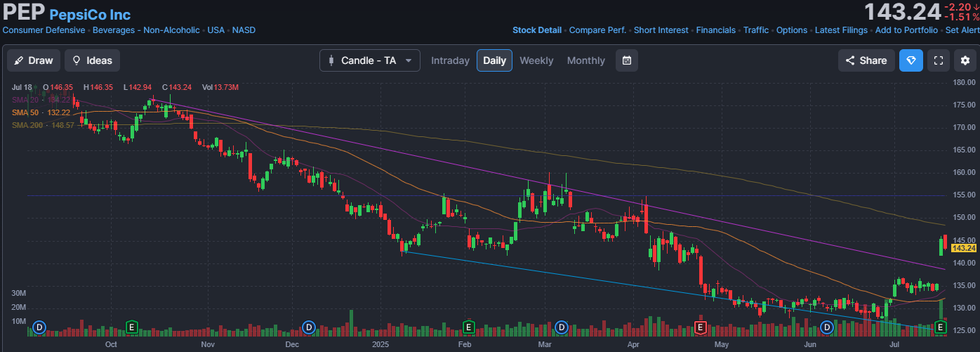Click the red earnings E marker in late April

coord(699,327)
